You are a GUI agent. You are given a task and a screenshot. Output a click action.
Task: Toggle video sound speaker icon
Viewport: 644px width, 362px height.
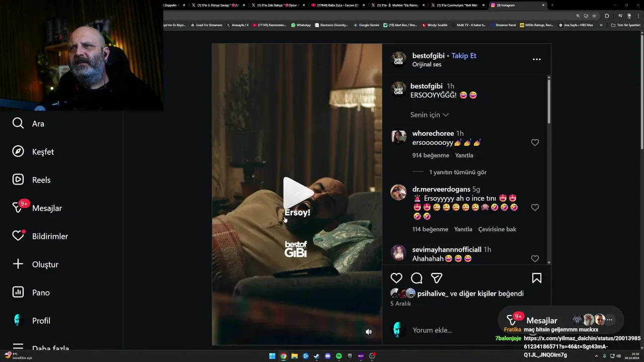(x=369, y=332)
